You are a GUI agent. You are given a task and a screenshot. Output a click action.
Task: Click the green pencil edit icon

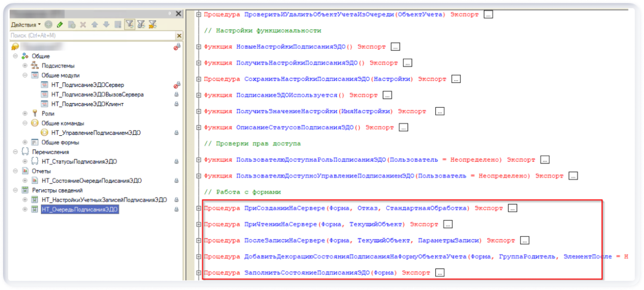[x=60, y=25]
